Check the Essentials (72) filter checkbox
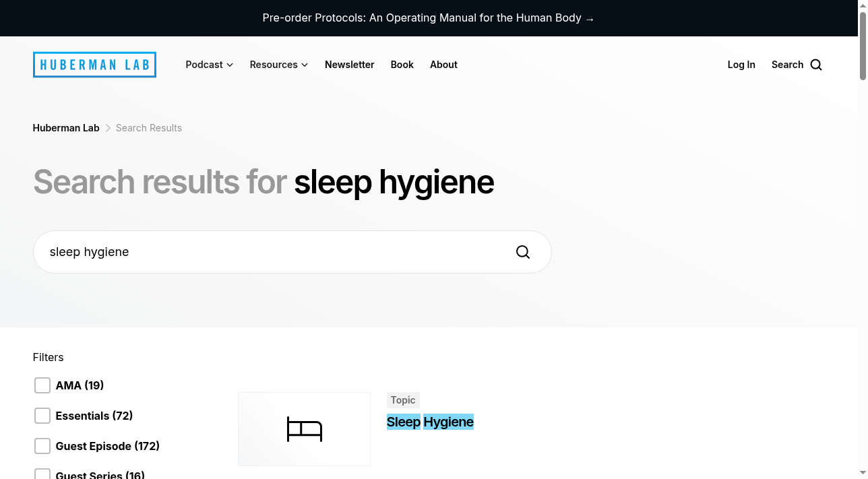 [42, 416]
